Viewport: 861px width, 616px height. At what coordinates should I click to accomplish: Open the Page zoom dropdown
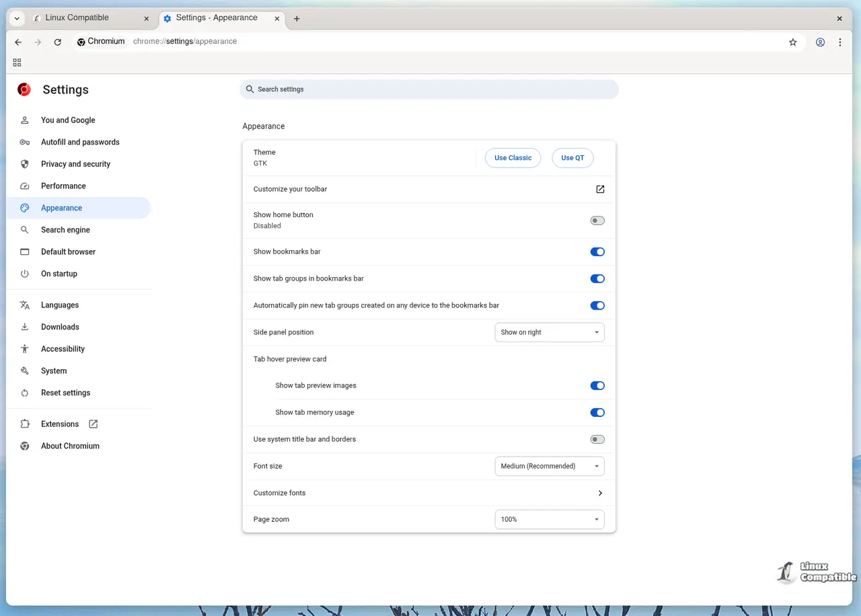pyautogui.click(x=549, y=518)
